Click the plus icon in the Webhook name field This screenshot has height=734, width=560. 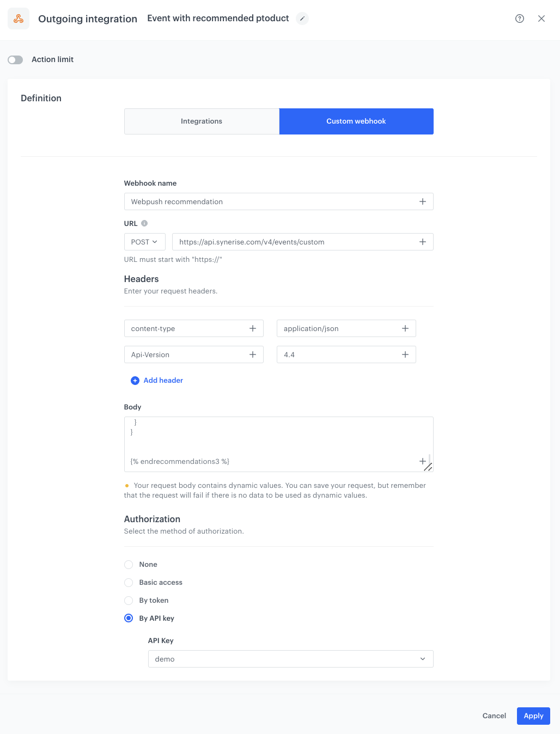pos(423,201)
